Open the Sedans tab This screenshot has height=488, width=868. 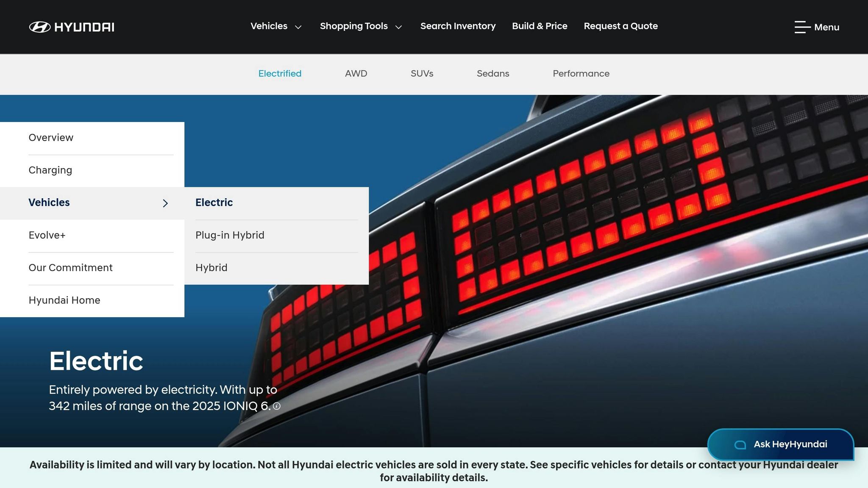(x=493, y=74)
